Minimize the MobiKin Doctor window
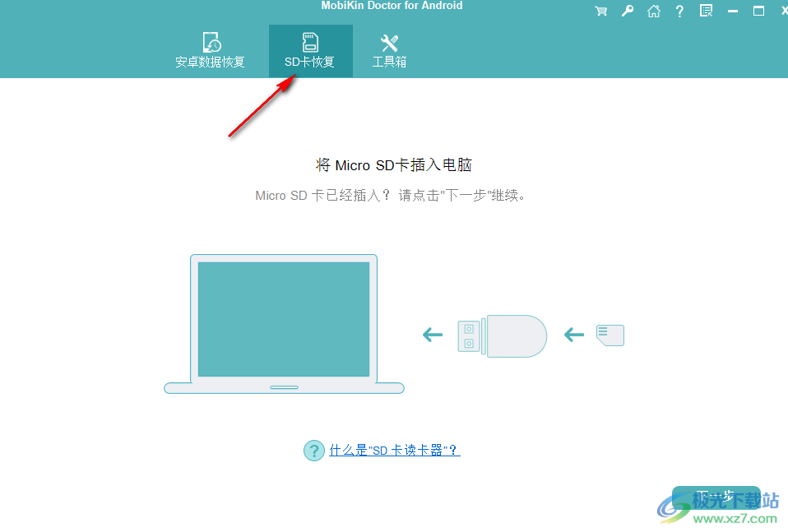 [732, 11]
